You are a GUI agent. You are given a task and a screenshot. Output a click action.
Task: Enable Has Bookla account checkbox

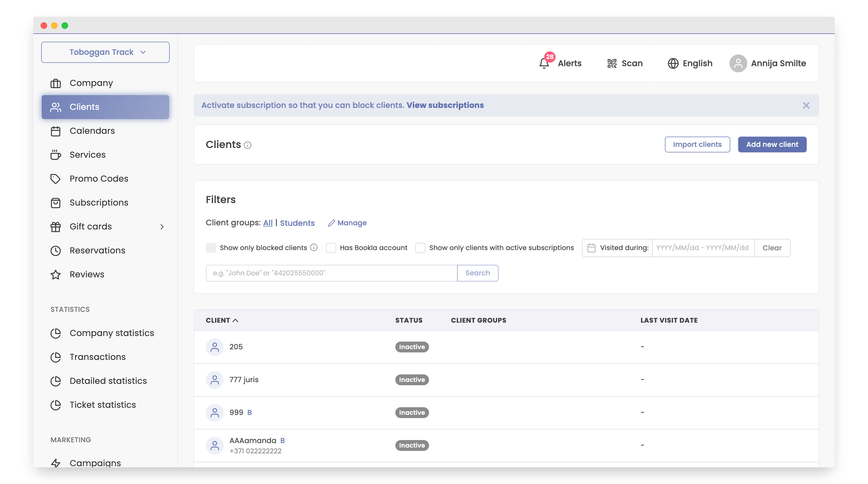pyautogui.click(x=331, y=248)
